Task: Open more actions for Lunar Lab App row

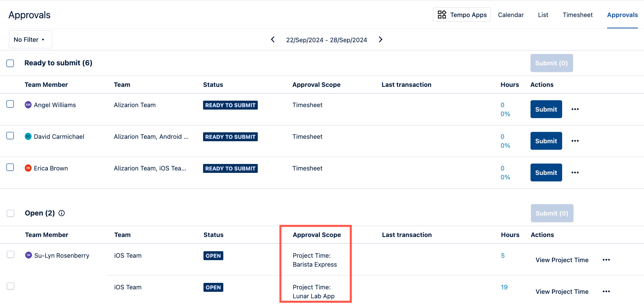Action: [606, 291]
